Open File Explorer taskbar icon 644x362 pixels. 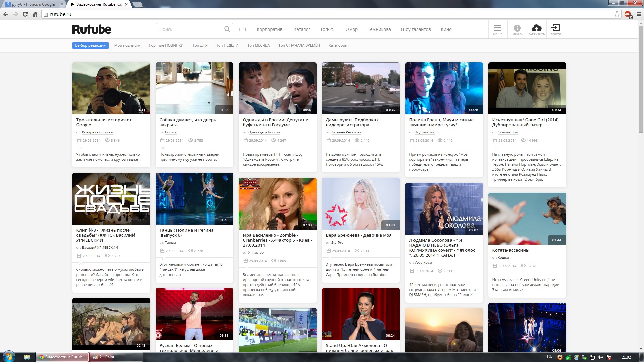[x=27, y=357]
